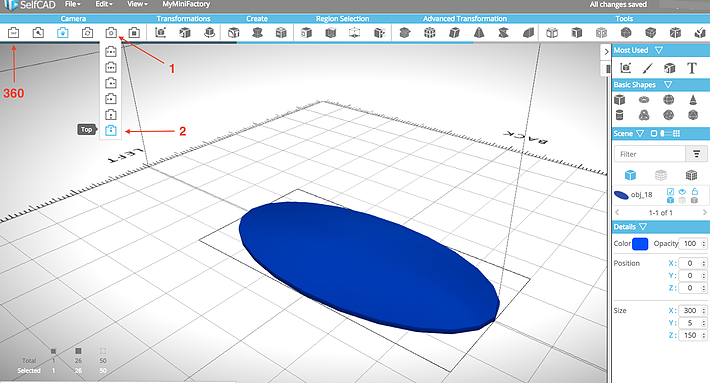Screen dimensions: 710x383
Task: Click the cone-shaped Advanced Transformation taper icon
Action: 479,33
